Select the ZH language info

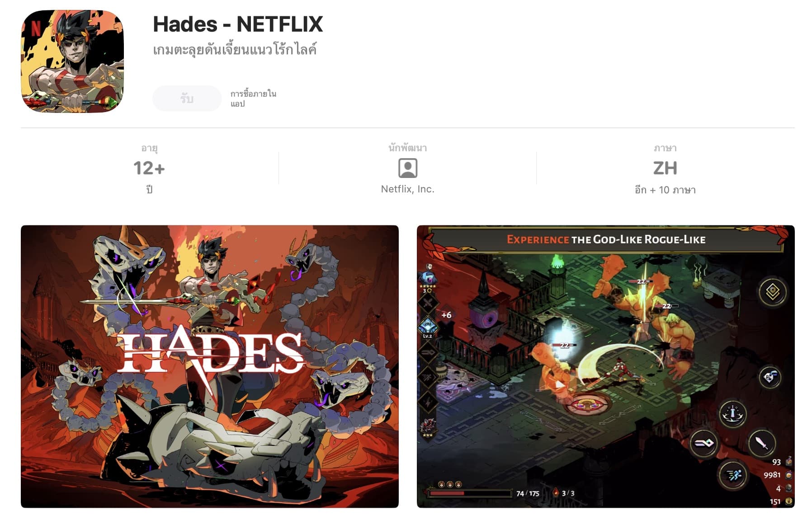(x=665, y=168)
